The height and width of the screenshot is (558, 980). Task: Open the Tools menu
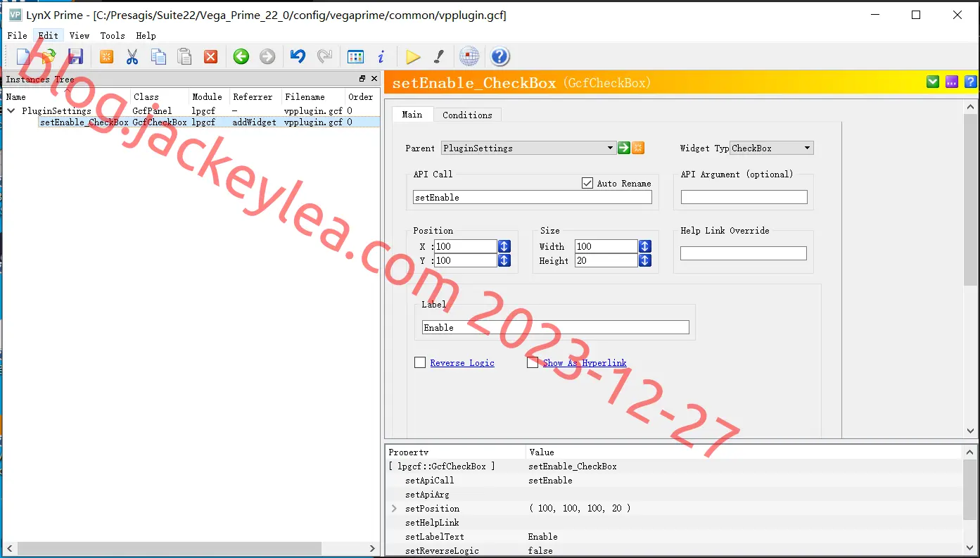pyautogui.click(x=113, y=35)
